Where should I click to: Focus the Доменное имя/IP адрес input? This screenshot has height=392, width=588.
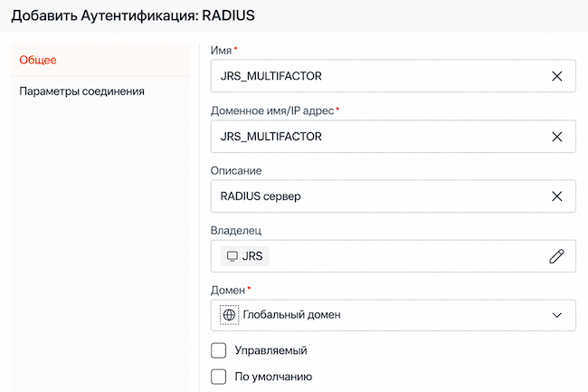point(393,136)
